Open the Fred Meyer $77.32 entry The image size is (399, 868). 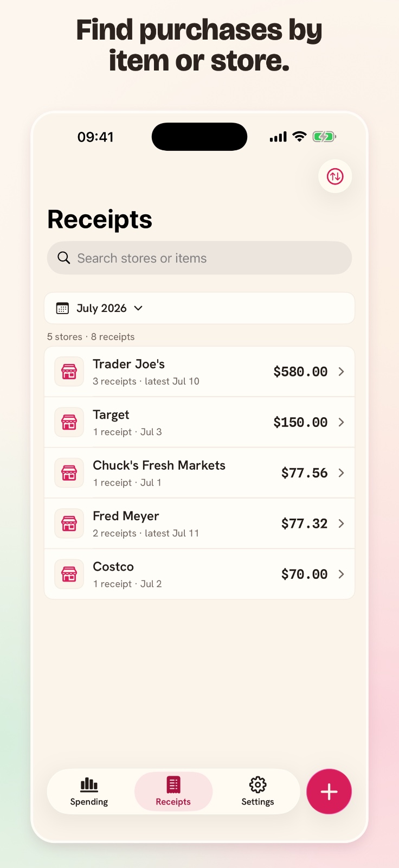click(x=200, y=524)
